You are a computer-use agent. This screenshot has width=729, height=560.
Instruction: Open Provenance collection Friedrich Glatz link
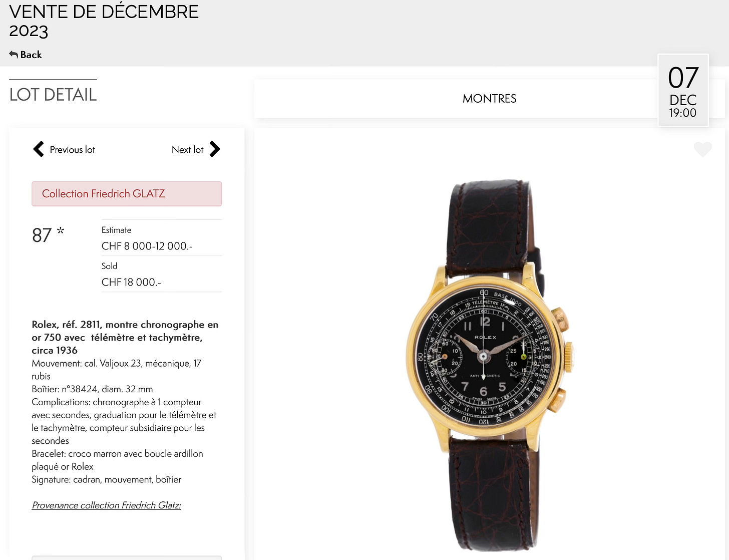[x=107, y=505]
